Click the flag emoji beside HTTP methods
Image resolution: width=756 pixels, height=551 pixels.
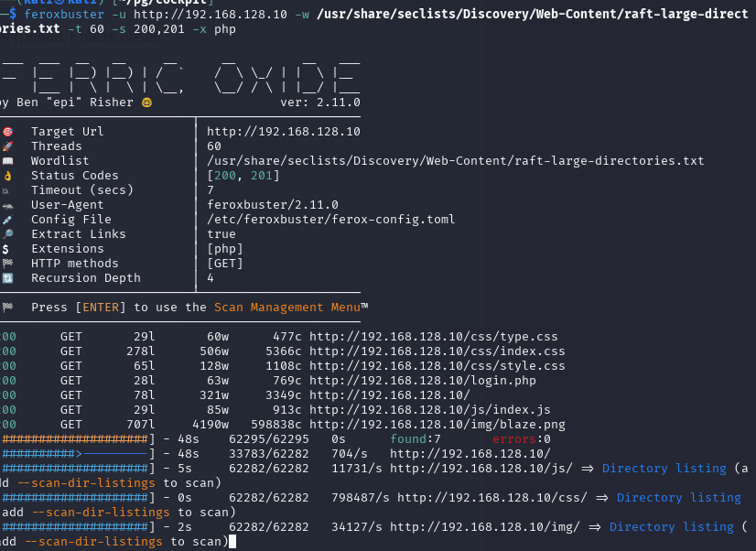pos(7,264)
